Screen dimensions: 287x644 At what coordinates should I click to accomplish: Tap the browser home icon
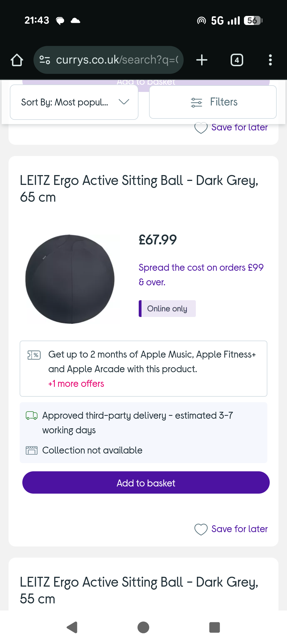click(17, 60)
